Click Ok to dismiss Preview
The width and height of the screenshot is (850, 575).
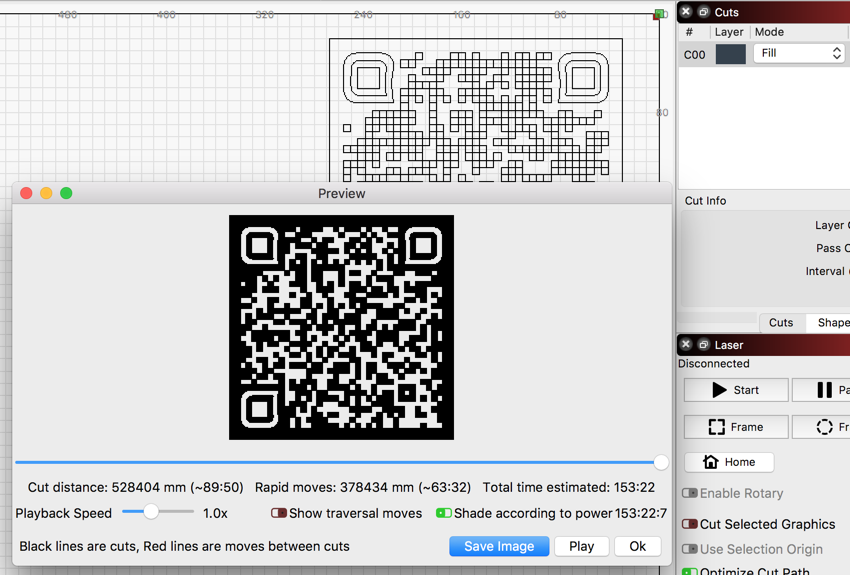click(x=638, y=546)
